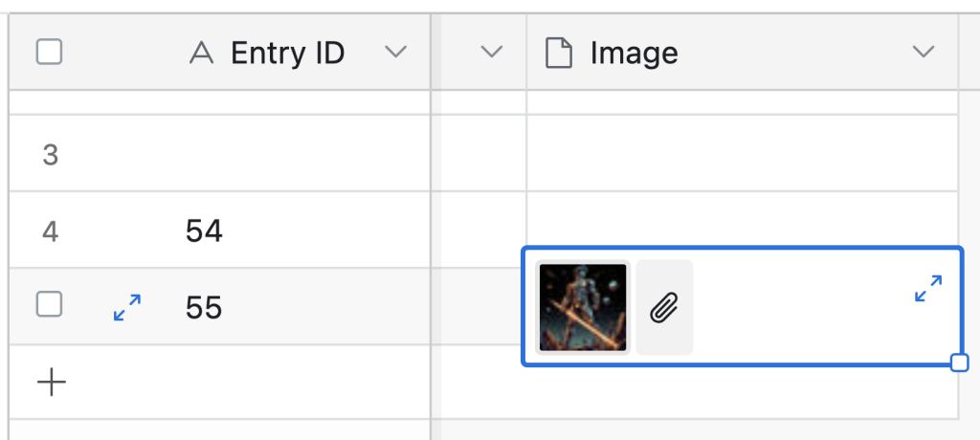Click row number 4
The width and height of the screenshot is (980, 440).
click(51, 231)
